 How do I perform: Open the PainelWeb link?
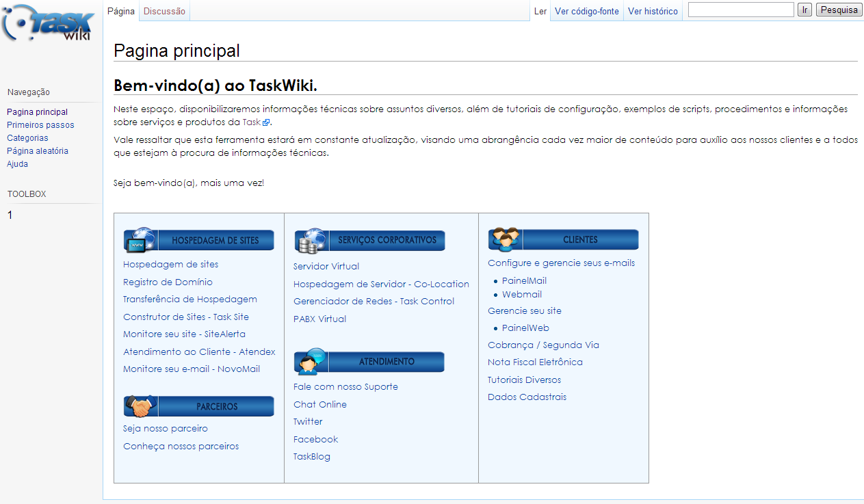click(x=525, y=328)
